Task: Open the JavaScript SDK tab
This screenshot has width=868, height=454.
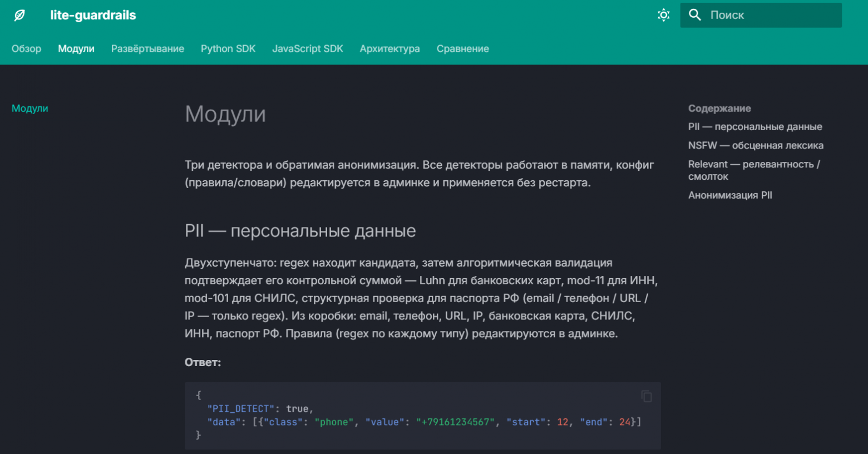Action: click(308, 48)
